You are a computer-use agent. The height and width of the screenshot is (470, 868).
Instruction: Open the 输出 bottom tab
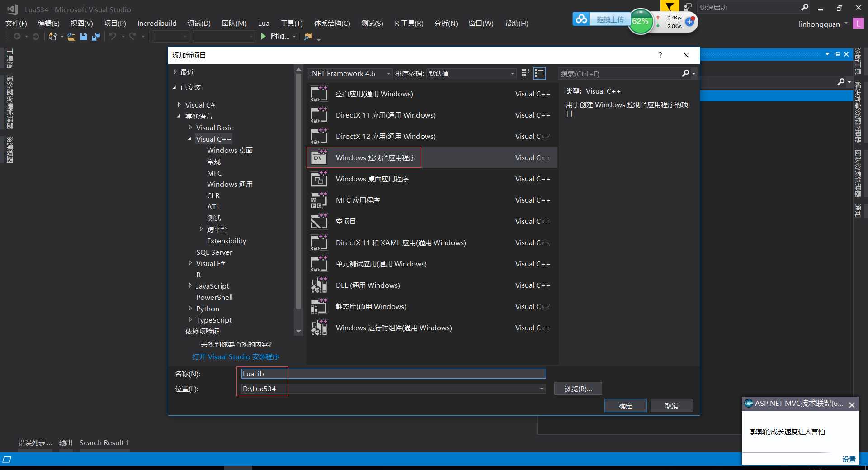click(x=66, y=442)
